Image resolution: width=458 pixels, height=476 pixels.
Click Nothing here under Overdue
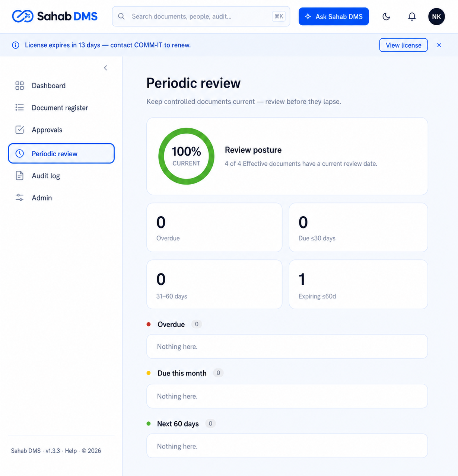coord(177,346)
